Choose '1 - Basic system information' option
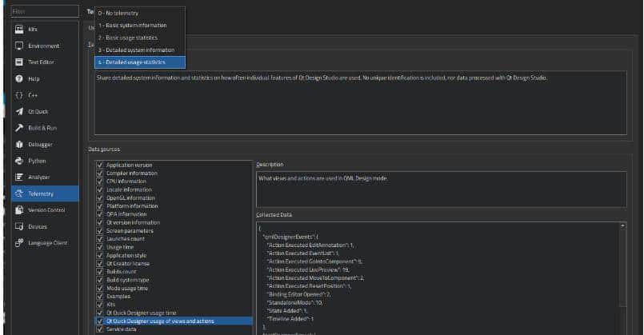This screenshot has width=644, height=335. click(140, 26)
